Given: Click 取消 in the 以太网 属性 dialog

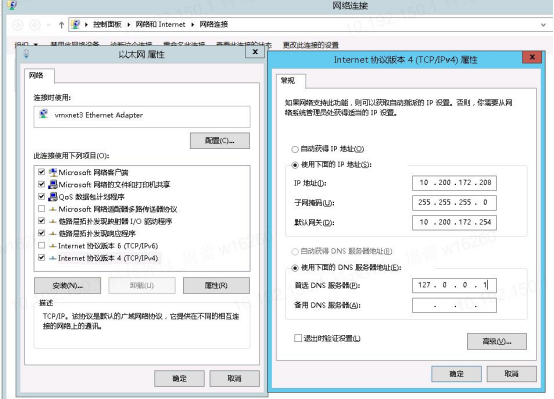Looking at the screenshot, I should 235,379.
